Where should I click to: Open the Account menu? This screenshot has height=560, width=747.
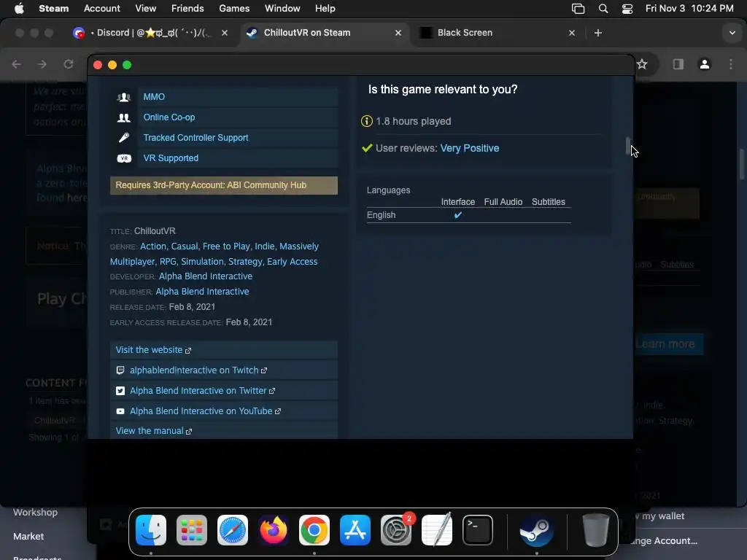102,9
